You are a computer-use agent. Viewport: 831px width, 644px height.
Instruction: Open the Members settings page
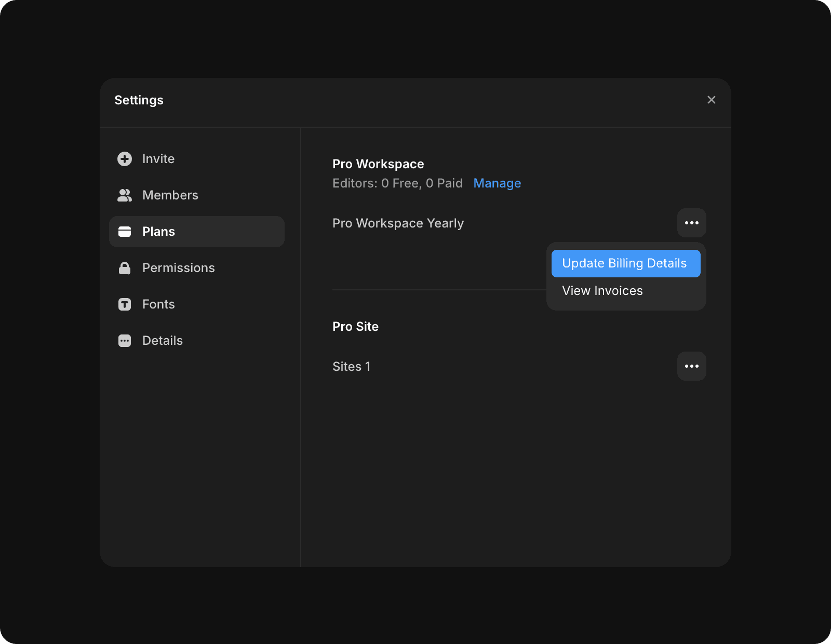pos(170,195)
